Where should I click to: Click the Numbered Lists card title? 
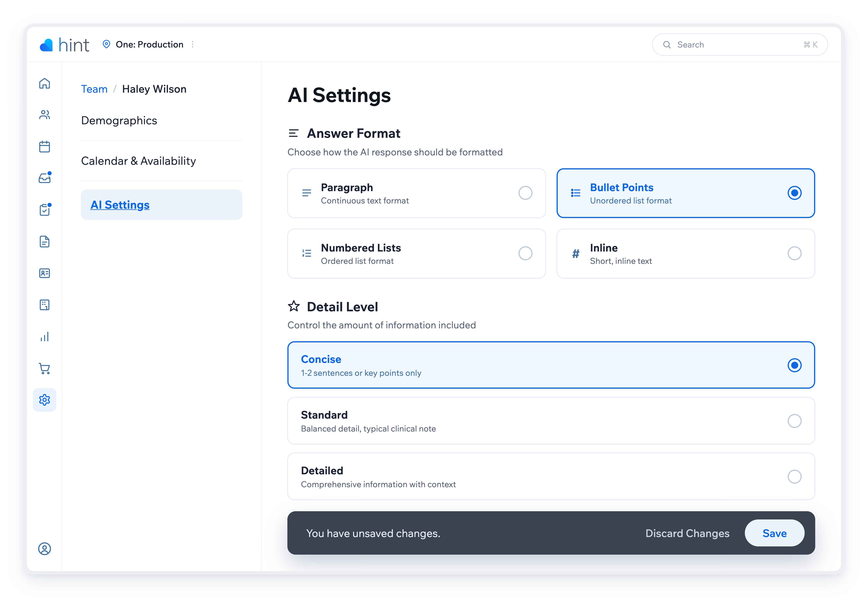361,248
